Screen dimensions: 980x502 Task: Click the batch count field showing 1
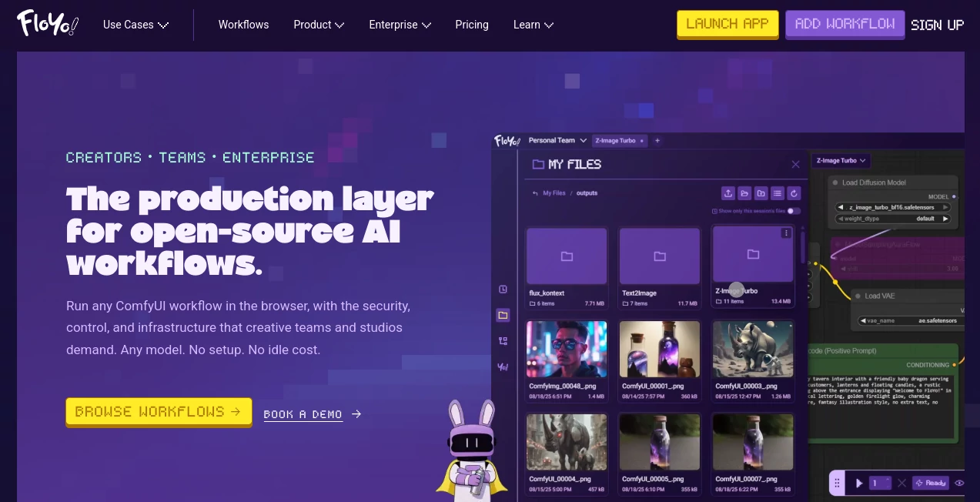pos(880,484)
